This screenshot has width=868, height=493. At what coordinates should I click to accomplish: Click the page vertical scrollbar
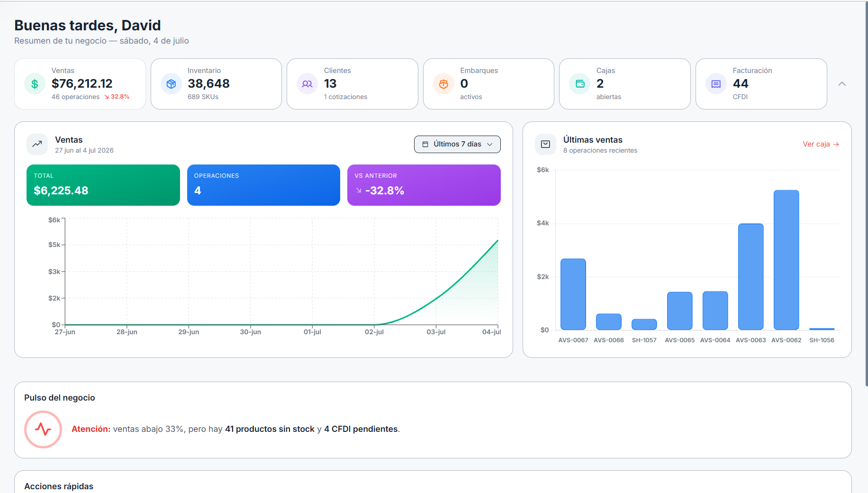pyautogui.click(x=867, y=193)
